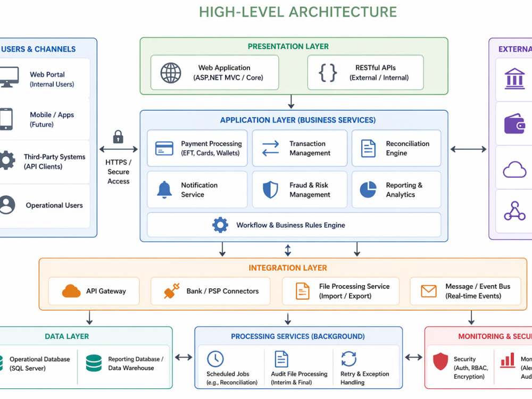The width and height of the screenshot is (532, 399).
Task: Click 'Message / Event Bus' text
Action: pyautogui.click(x=478, y=286)
